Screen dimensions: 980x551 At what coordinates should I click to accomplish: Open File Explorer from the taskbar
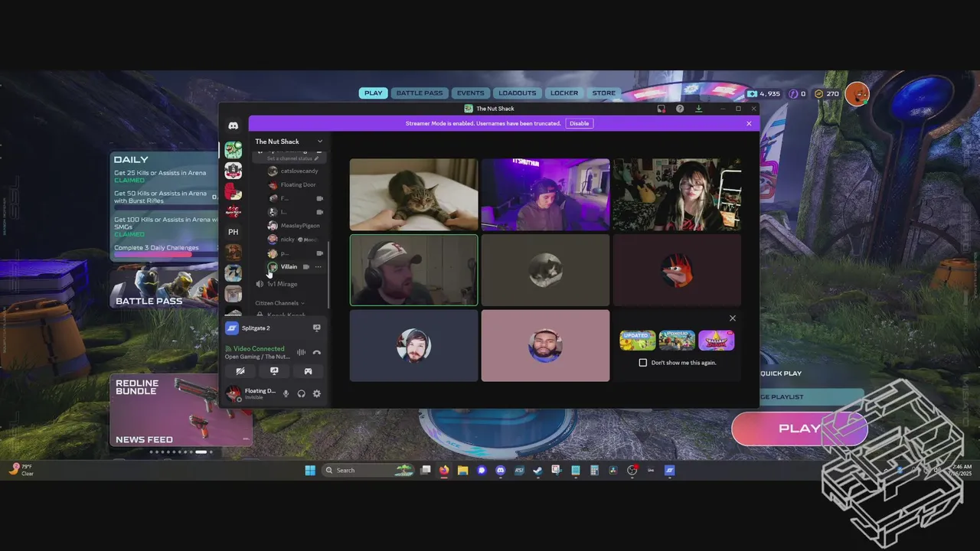click(x=462, y=471)
